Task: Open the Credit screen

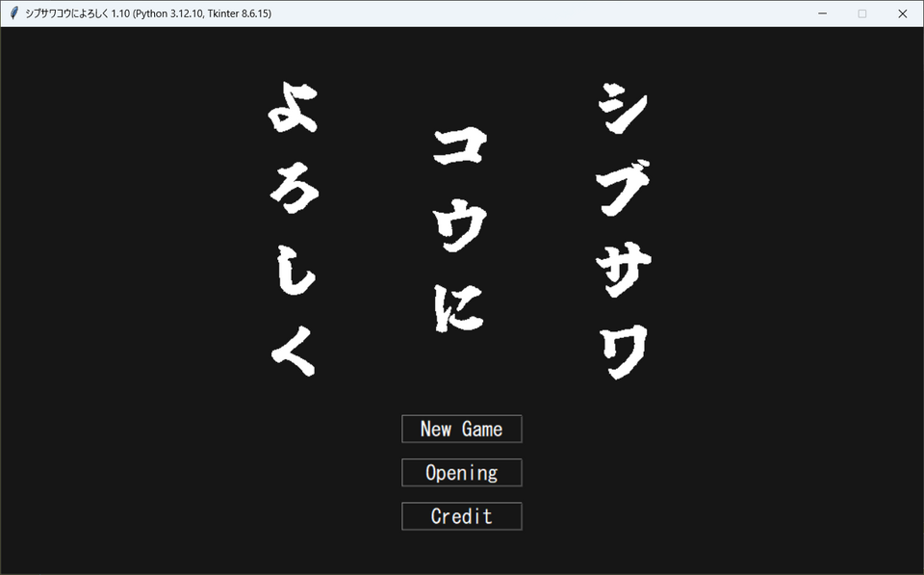Action: [461, 516]
